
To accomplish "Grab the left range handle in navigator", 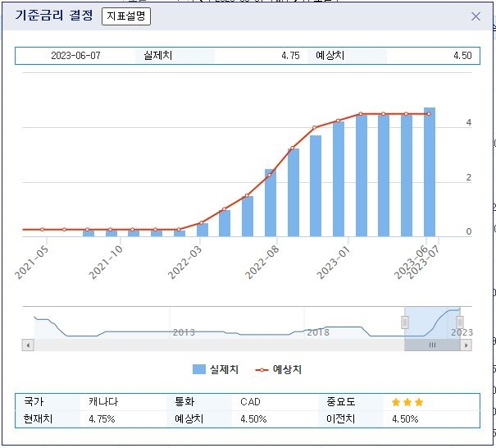I will tap(404, 322).
